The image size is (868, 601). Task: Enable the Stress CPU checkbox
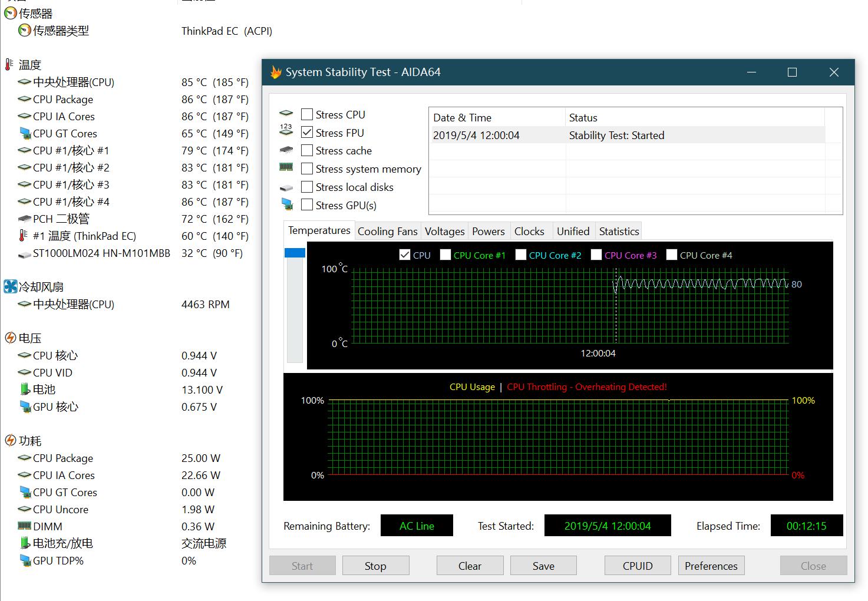(307, 114)
